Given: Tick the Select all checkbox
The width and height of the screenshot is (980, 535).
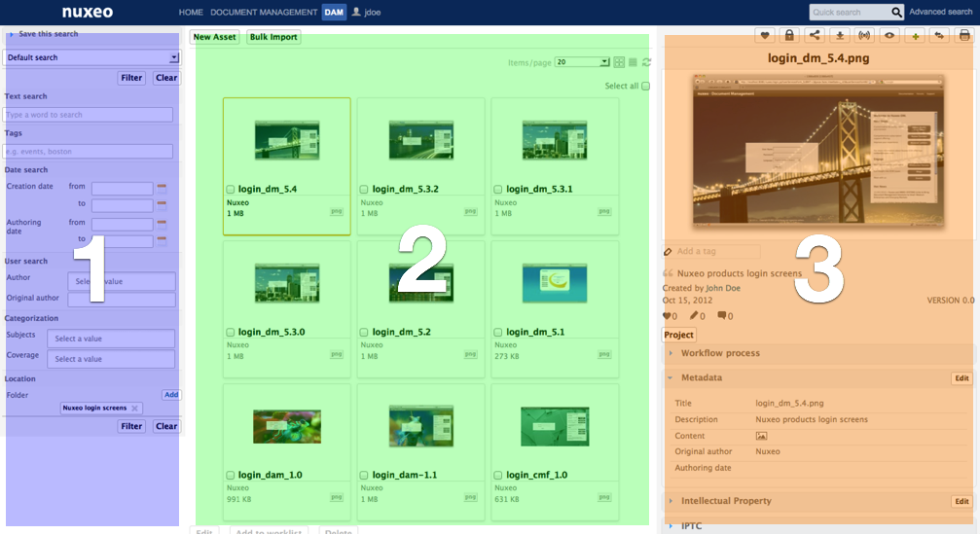Looking at the screenshot, I should pos(645,87).
